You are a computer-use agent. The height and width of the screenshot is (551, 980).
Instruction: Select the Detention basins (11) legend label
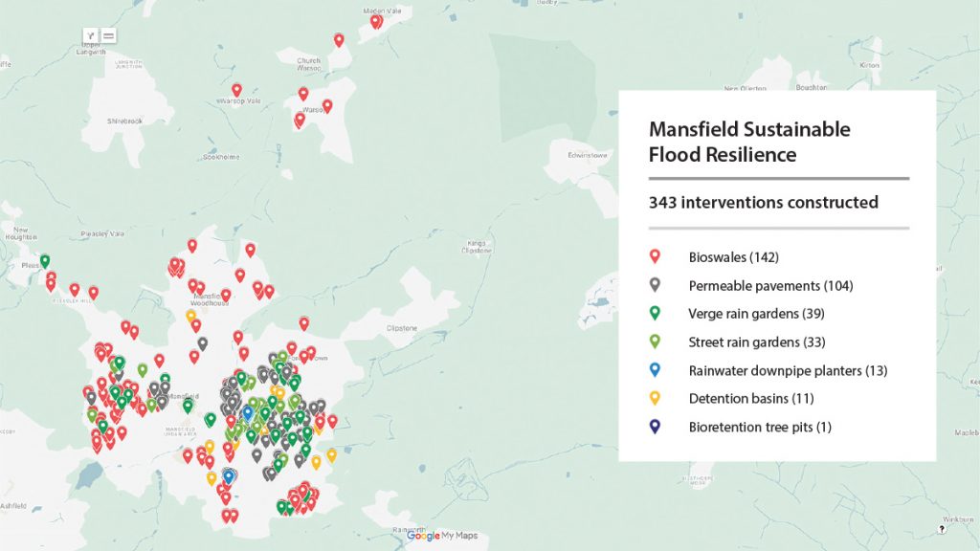(x=755, y=398)
